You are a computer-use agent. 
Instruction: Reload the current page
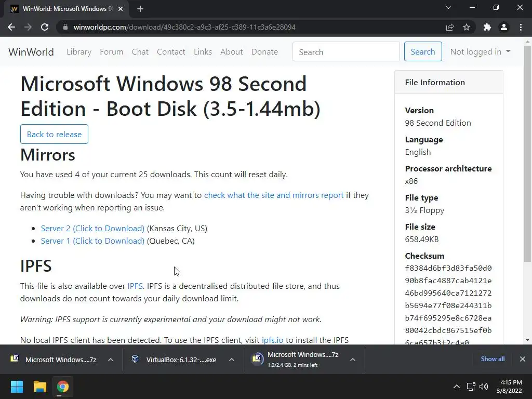(x=45, y=27)
